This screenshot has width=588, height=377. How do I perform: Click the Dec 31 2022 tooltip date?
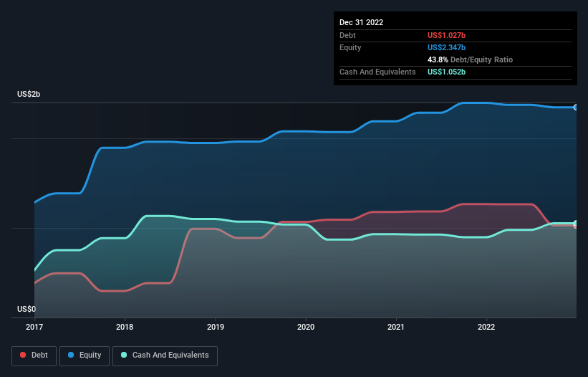[362, 22]
